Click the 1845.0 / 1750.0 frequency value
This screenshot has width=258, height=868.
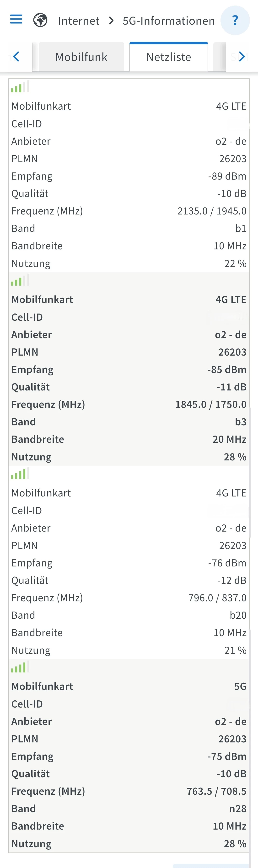point(211,404)
